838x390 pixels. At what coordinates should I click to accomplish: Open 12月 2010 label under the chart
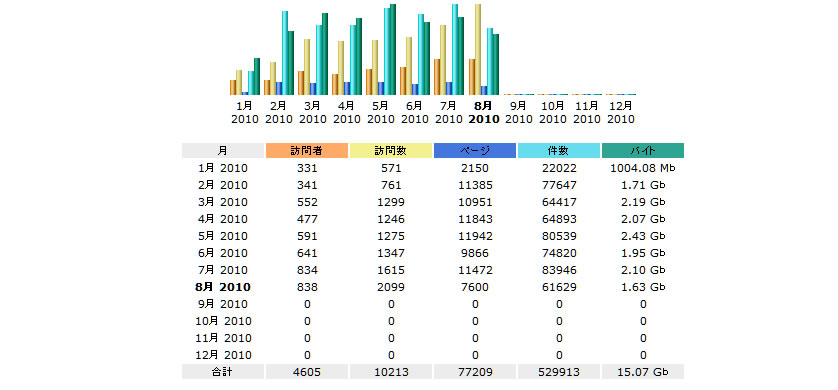click(x=621, y=112)
